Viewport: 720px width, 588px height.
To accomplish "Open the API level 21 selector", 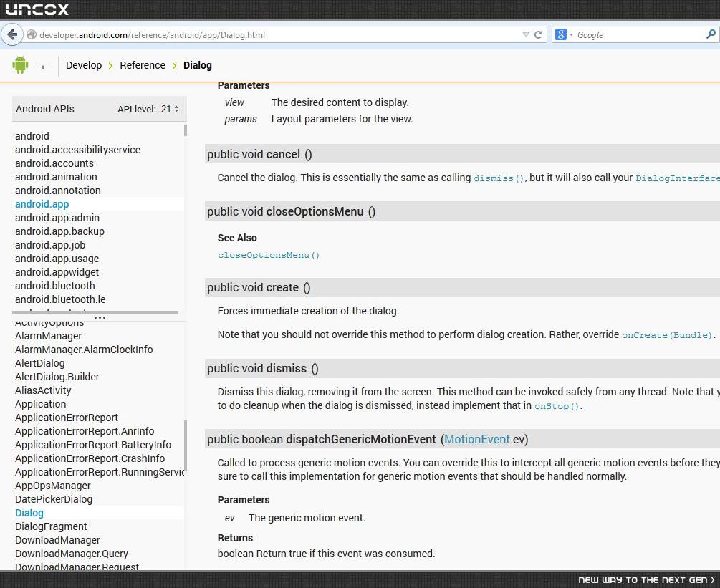I will (x=148, y=110).
